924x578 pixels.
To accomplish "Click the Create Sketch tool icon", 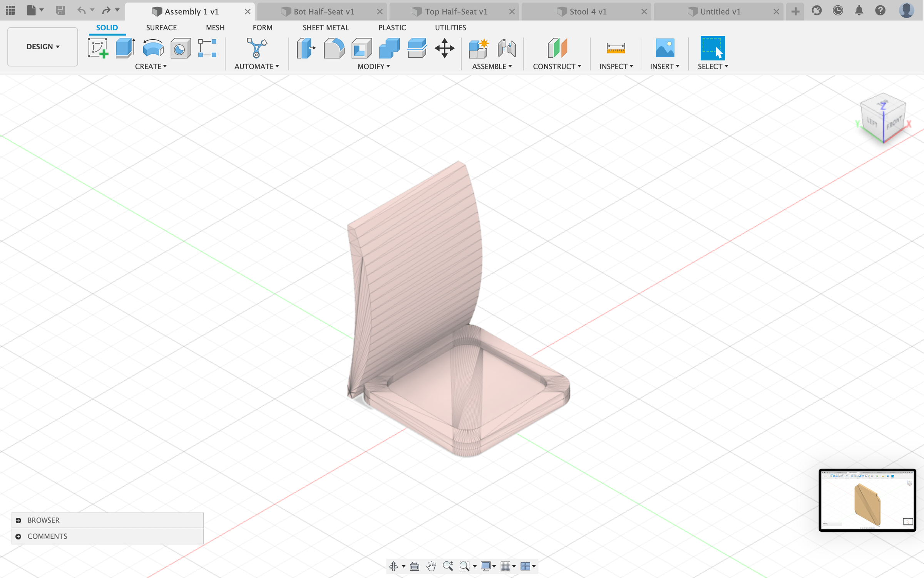I will pyautogui.click(x=98, y=48).
